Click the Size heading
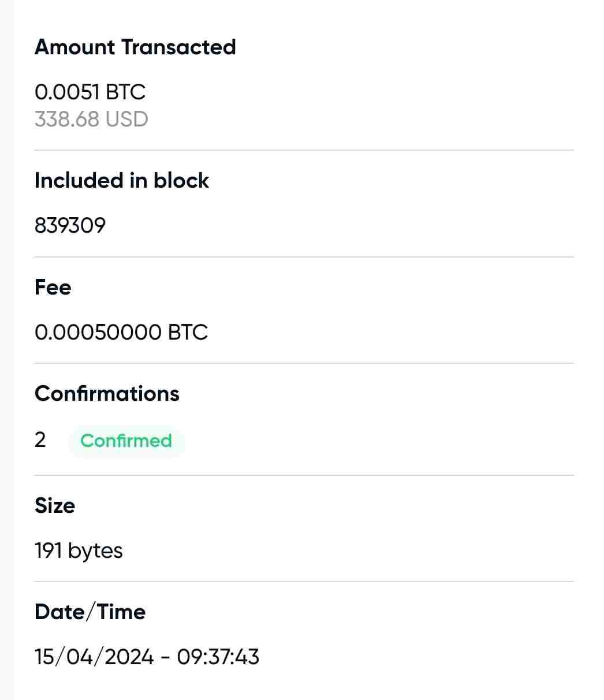Viewport: 604px width, 700px height. tap(55, 505)
